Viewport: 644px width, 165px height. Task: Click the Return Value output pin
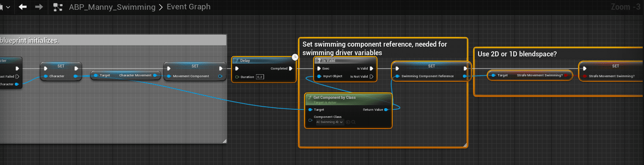click(386, 109)
